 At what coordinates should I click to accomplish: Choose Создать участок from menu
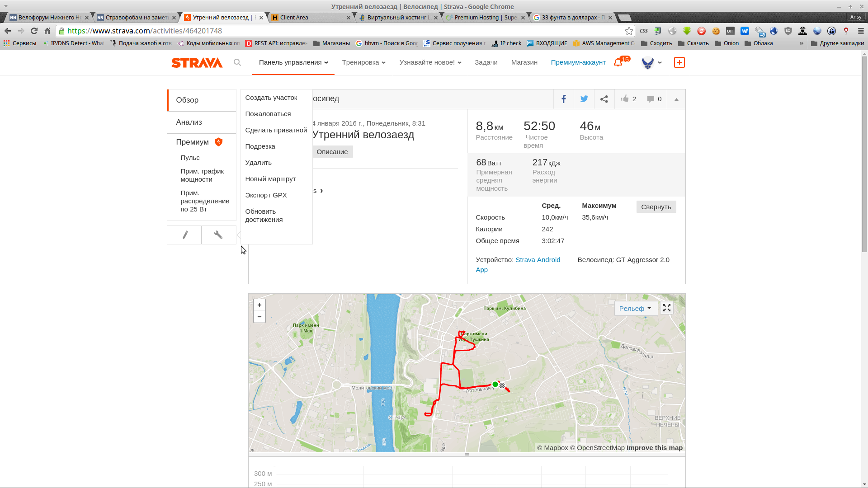coord(271,98)
